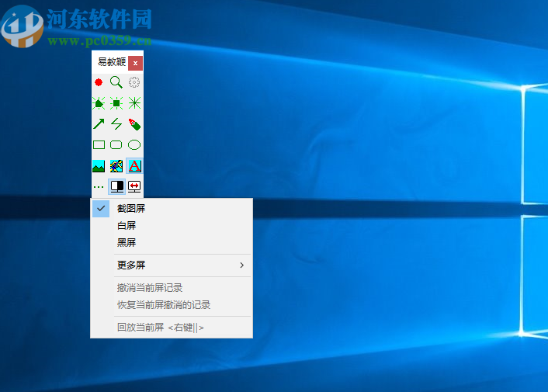
Task: Select the flashing pentagon pointer tool
Action: pyautogui.click(x=99, y=103)
